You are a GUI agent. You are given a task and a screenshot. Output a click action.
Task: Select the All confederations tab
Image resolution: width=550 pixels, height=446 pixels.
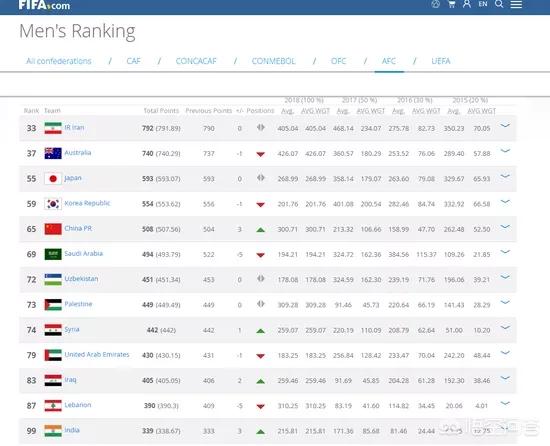pyautogui.click(x=59, y=61)
